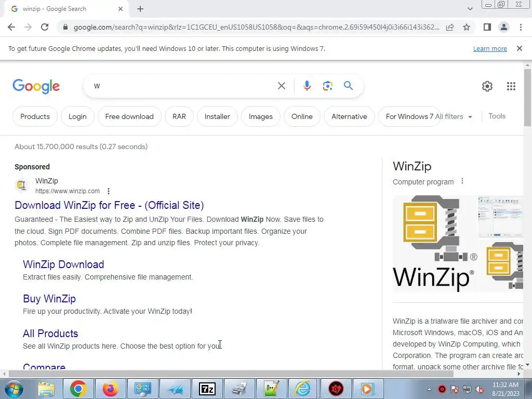Select the winzip Google Search tab
The height and width of the screenshot is (399, 532).
click(x=65, y=9)
